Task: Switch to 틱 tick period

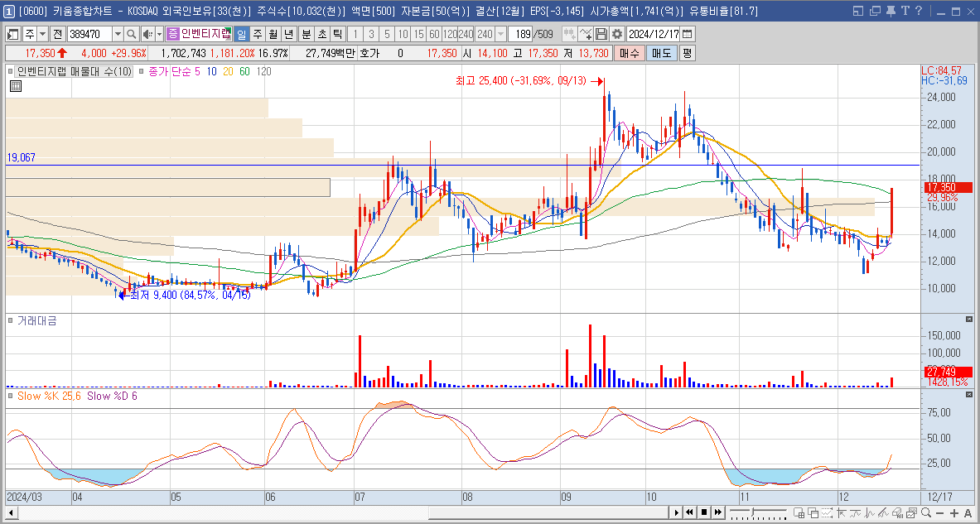Action: 337,34
